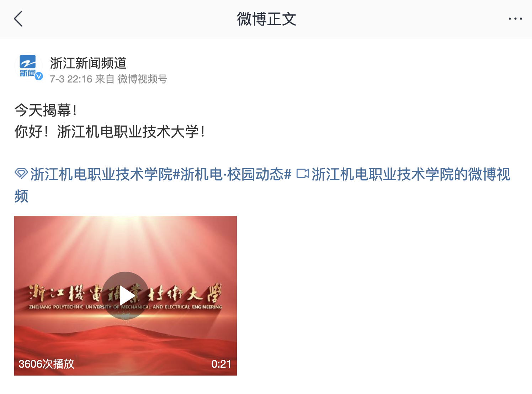
Task: Open the 浙江机电职业技术学院 super topic link
Action: (x=101, y=174)
